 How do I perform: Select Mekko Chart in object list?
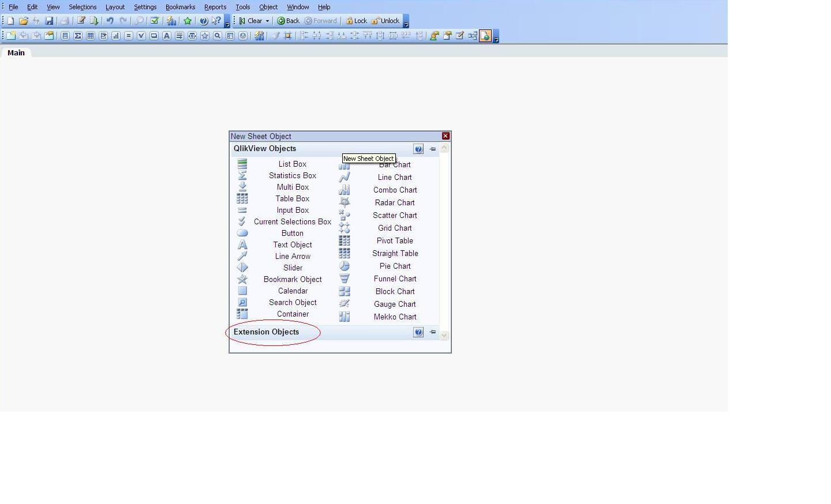(x=395, y=317)
